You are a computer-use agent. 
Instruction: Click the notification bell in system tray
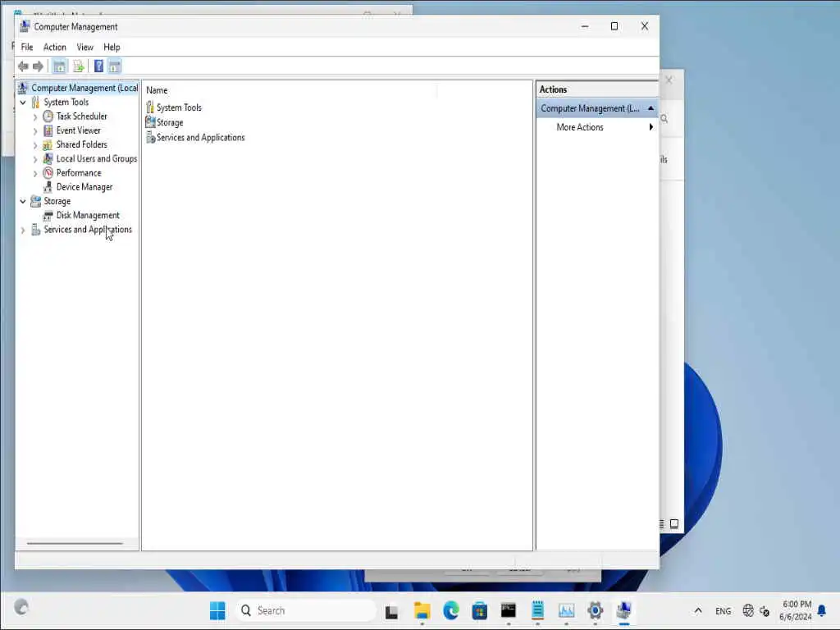pos(822,610)
